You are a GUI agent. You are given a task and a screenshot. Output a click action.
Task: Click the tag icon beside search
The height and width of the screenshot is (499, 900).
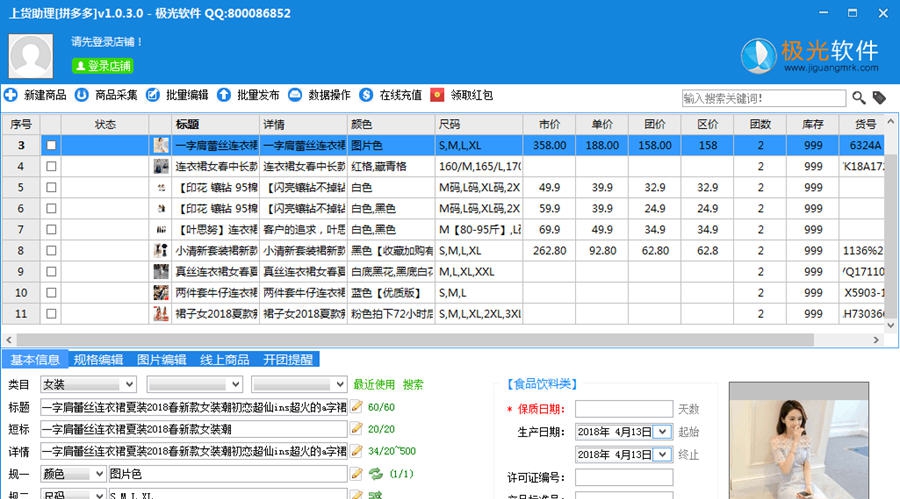pyautogui.click(x=879, y=97)
